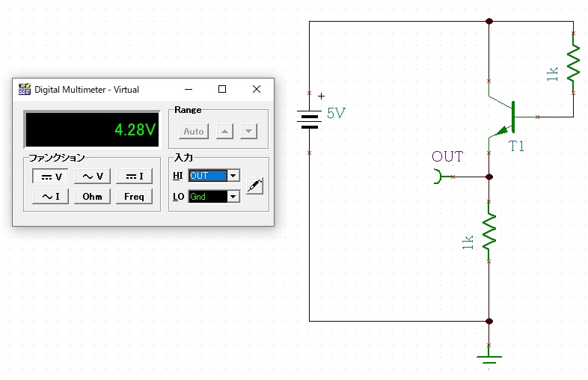588x380 pixels.
Task: Open the LO input dropdown
Action: point(233,197)
